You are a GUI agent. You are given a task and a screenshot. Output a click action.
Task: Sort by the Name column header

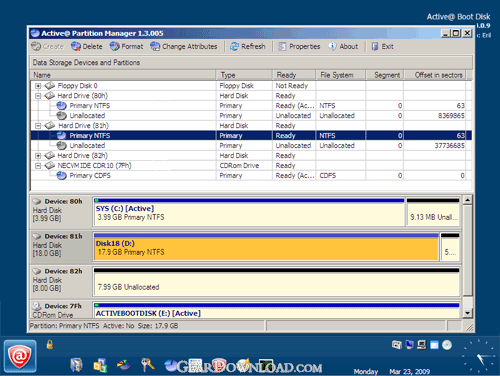point(123,75)
